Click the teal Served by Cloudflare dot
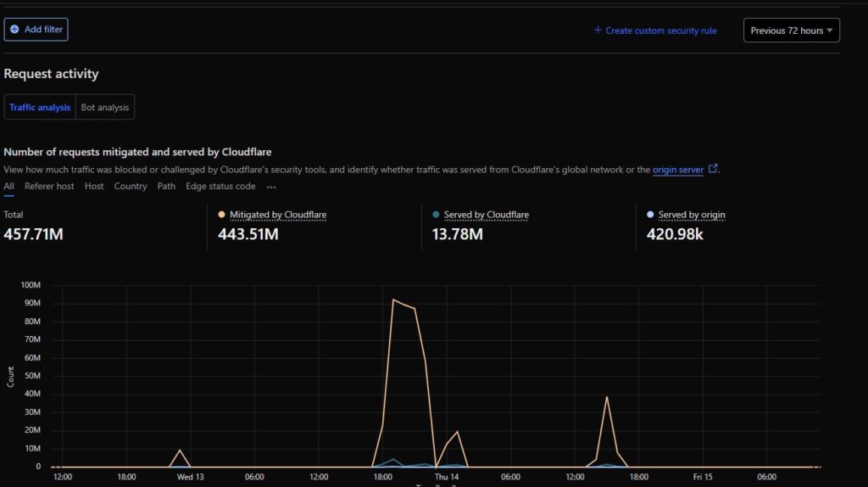Viewport: 868px width, 487px height. [x=436, y=216]
